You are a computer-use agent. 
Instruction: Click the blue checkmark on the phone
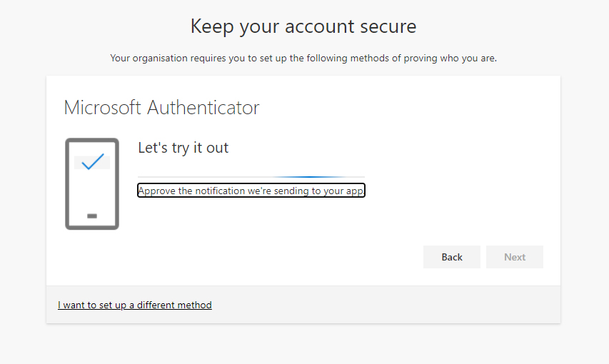click(92, 161)
